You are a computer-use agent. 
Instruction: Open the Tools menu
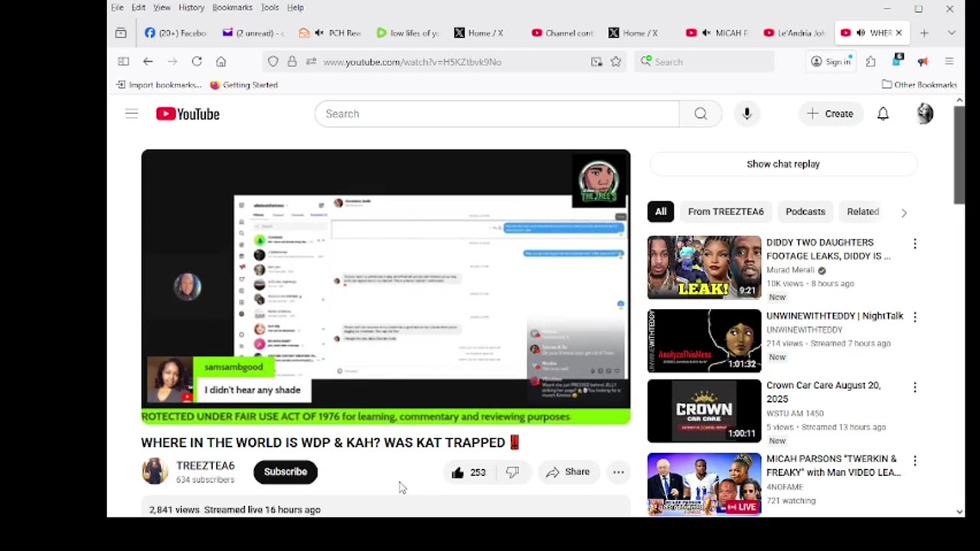pos(269,8)
